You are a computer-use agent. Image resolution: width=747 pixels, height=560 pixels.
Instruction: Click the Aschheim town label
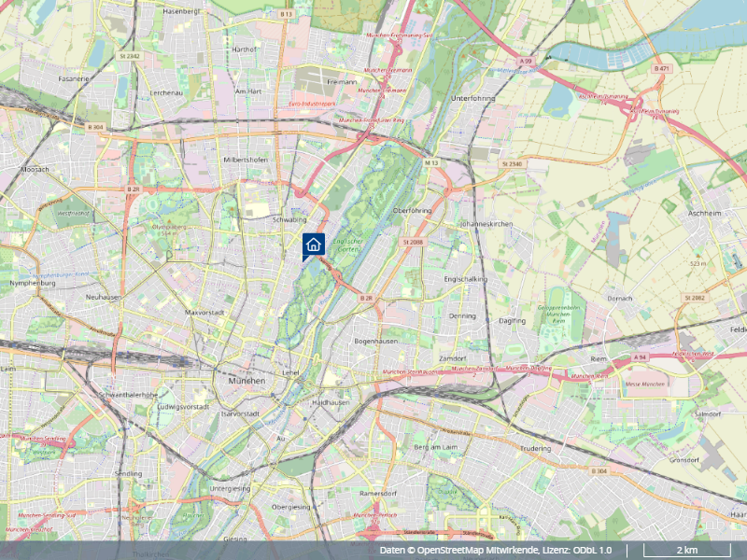pos(705,214)
